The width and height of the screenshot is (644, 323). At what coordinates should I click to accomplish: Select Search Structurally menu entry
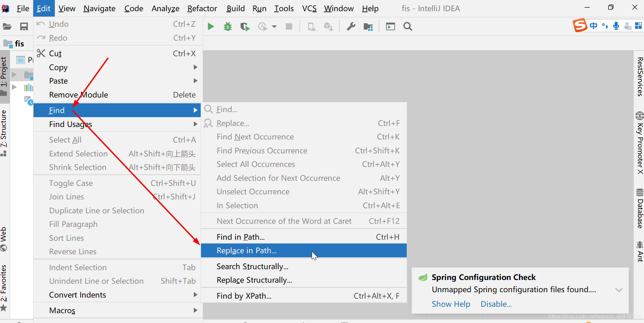pos(304,266)
